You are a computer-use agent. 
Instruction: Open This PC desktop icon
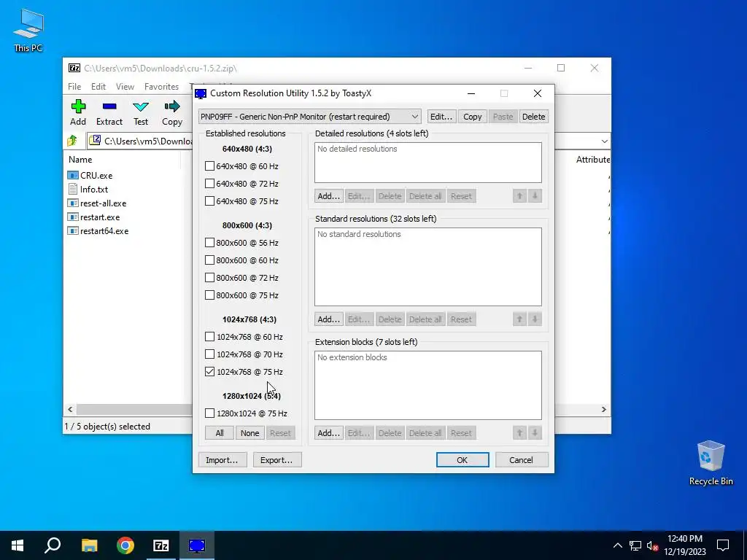[x=28, y=29]
